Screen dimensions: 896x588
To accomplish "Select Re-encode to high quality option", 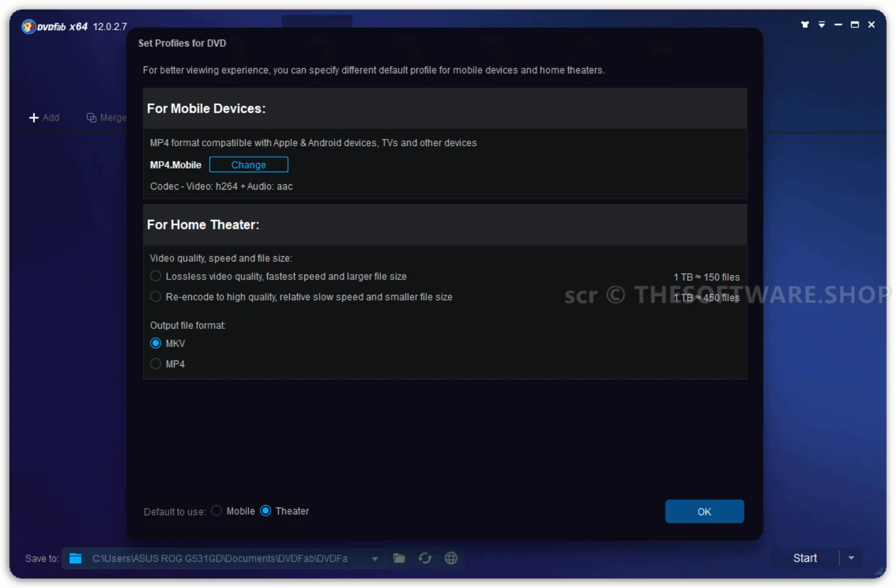I will 156,296.
